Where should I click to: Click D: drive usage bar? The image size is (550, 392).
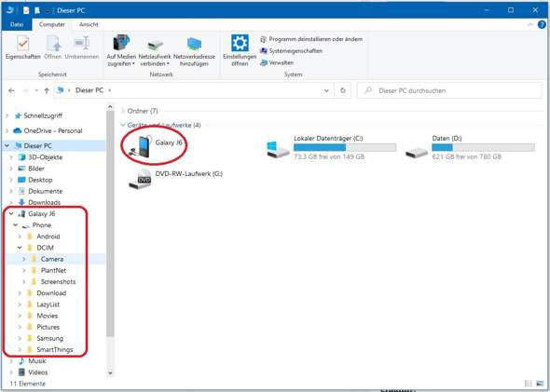coord(484,147)
